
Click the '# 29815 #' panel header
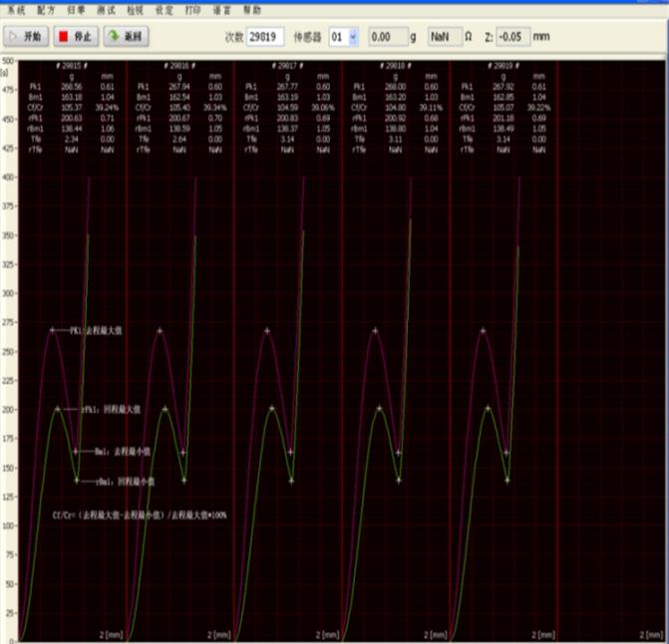click(x=72, y=66)
